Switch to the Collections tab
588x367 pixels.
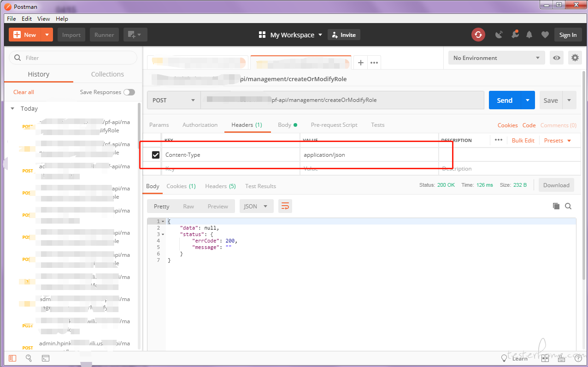[107, 74]
